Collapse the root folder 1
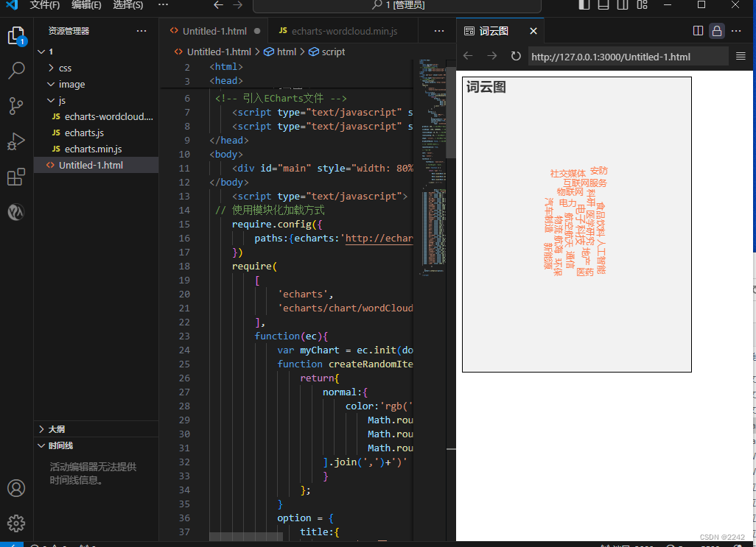This screenshot has height=547, width=756. (x=41, y=52)
